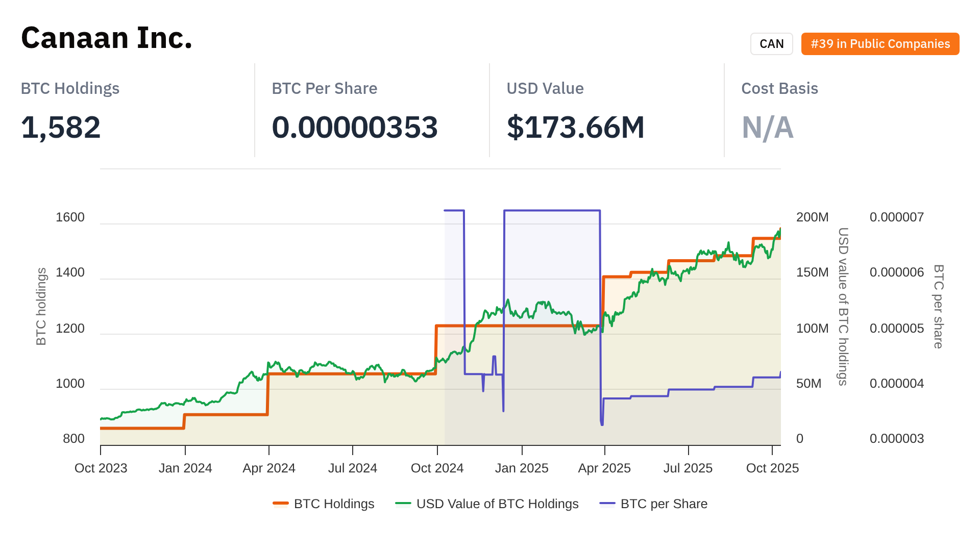980x551 pixels.
Task: Click the #39 in Public Companies badge
Action: tap(880, 44)
